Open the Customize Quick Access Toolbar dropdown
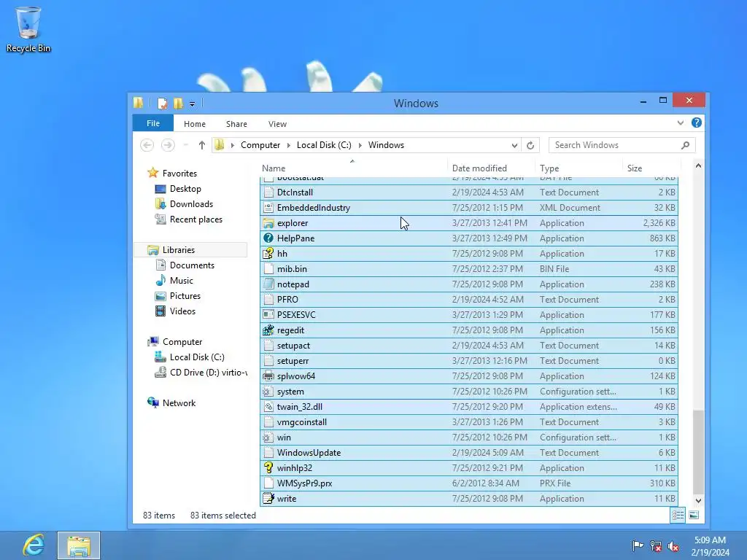 coord(192,104)
